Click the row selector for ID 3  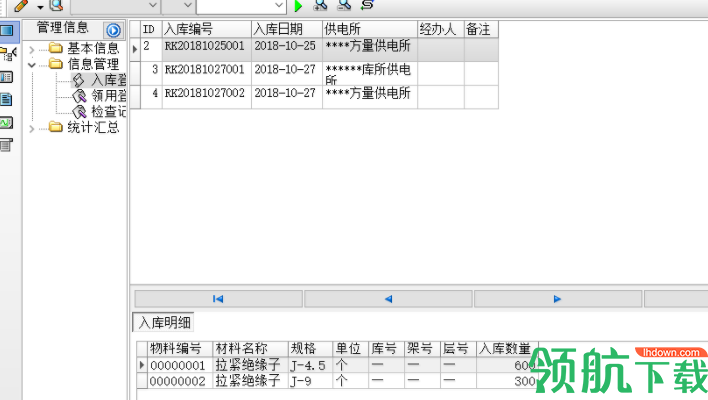[135, 74]
